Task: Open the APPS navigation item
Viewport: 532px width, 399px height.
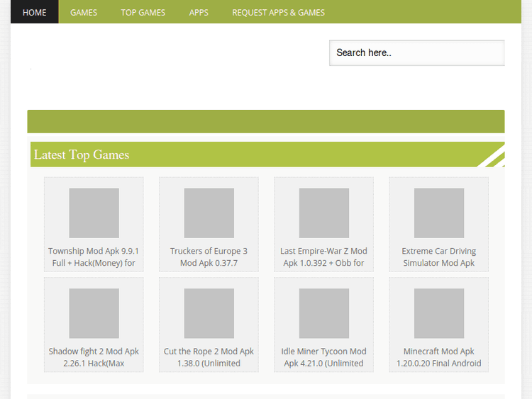Action: pyautogui.click(x=199, y=12)
